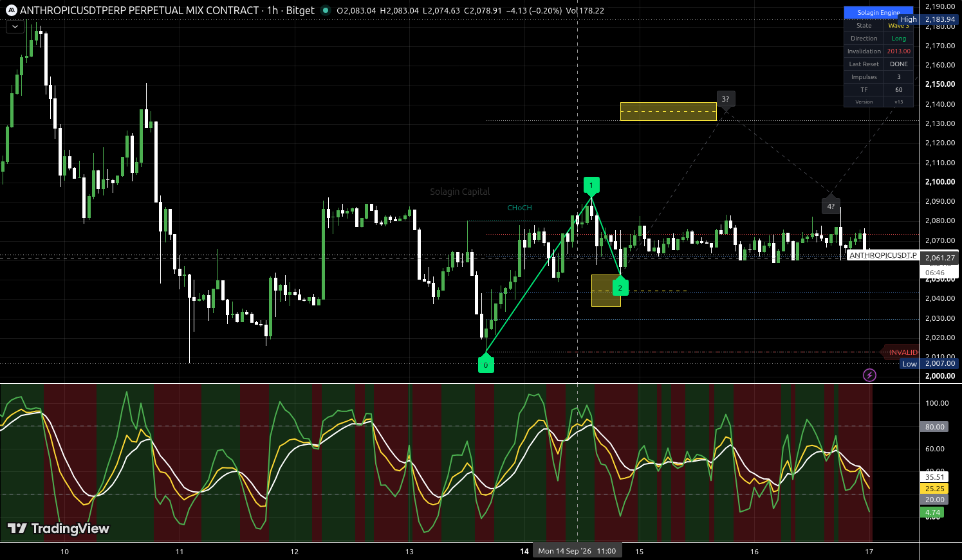Click the green market status dot

[325, 10]
